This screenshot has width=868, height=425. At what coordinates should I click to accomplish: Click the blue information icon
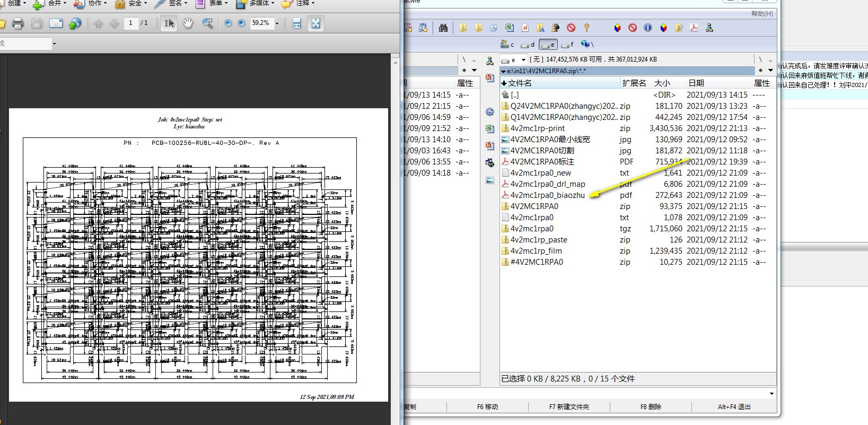pyautogui.click(x=648, y=28)
